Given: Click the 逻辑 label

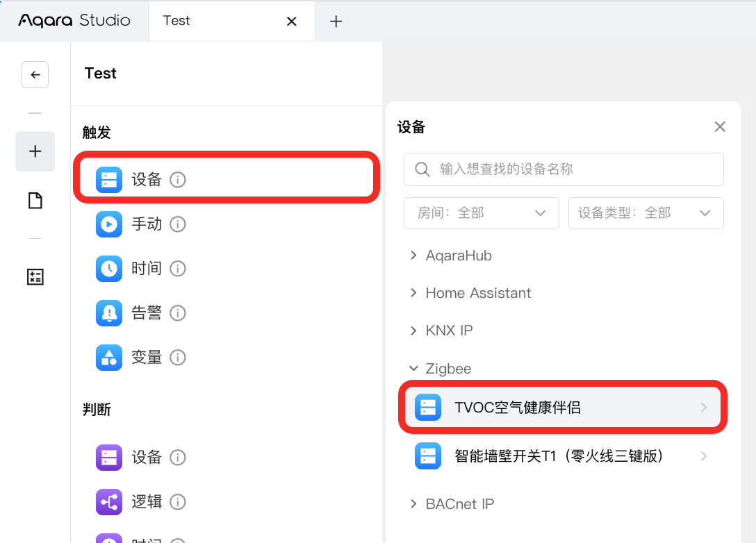Looking at the screenshot, I should coord(147,502).
